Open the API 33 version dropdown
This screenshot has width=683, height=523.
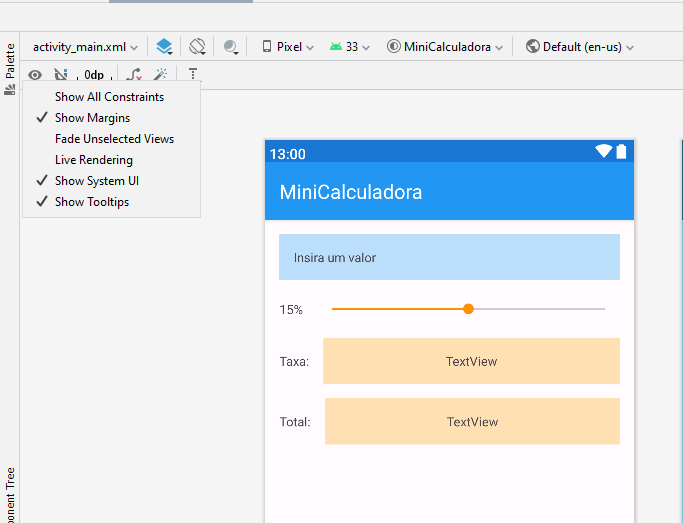(350, 47)
